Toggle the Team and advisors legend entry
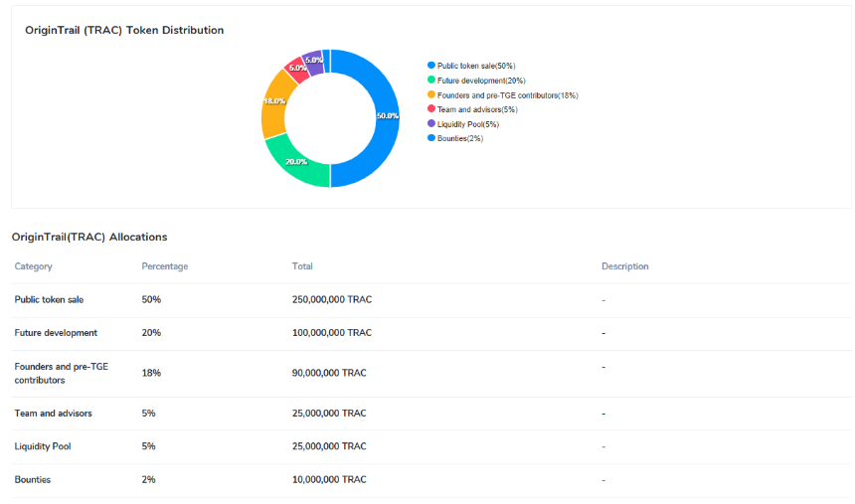855x504 pixels. pyautogui.click(x=473, y=109)
